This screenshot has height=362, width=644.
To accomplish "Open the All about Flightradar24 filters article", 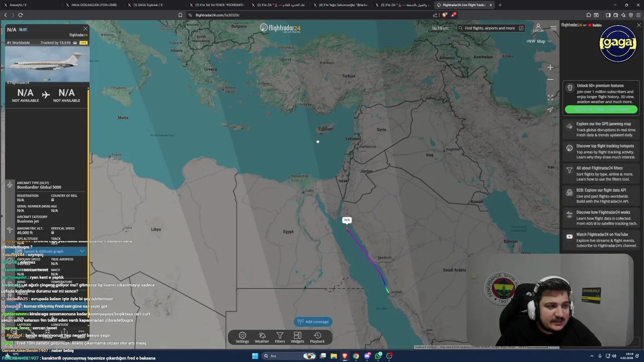I will (601, 173).
